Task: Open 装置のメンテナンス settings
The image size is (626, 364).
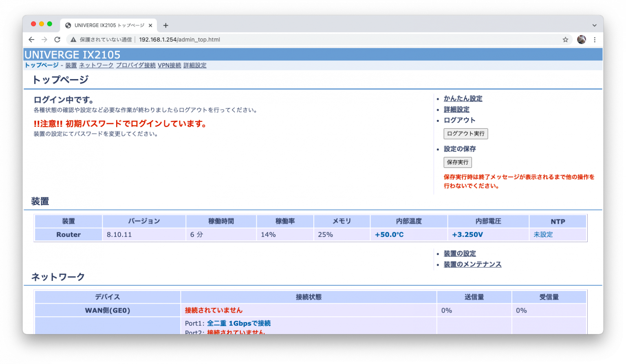Action: point(473,264)
